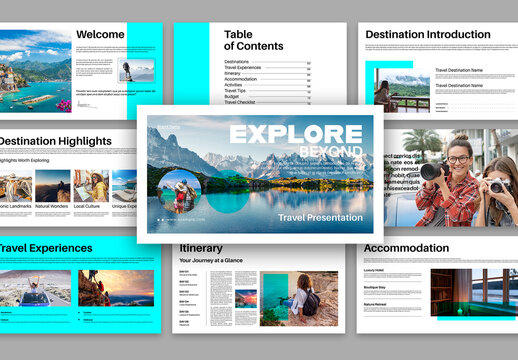Select the convertible car road trip photo
Screen dimensions: 518x360
point(35,288)
